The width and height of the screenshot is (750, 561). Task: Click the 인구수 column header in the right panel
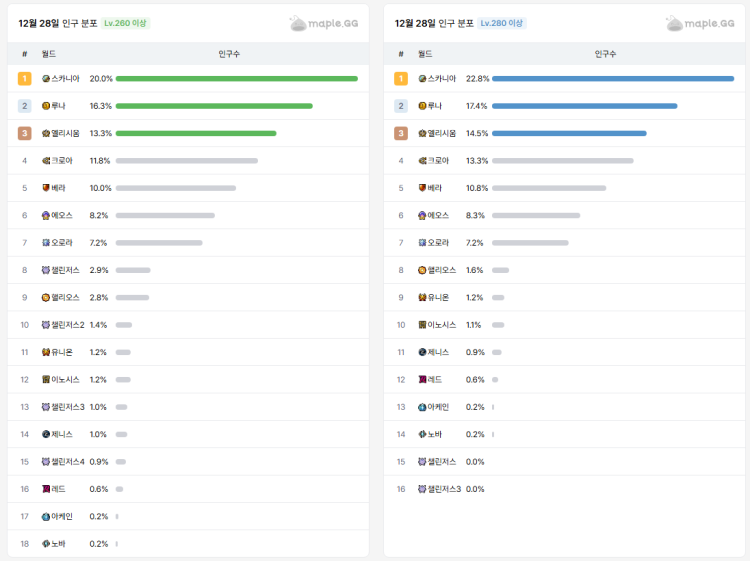click(x=605, y=54)
